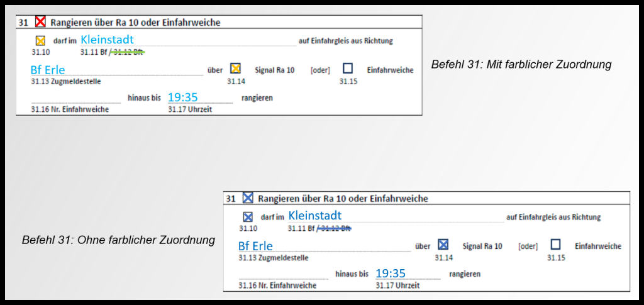Check empty Einfahrweiche box 31.15 in upper form

(348, 69)
